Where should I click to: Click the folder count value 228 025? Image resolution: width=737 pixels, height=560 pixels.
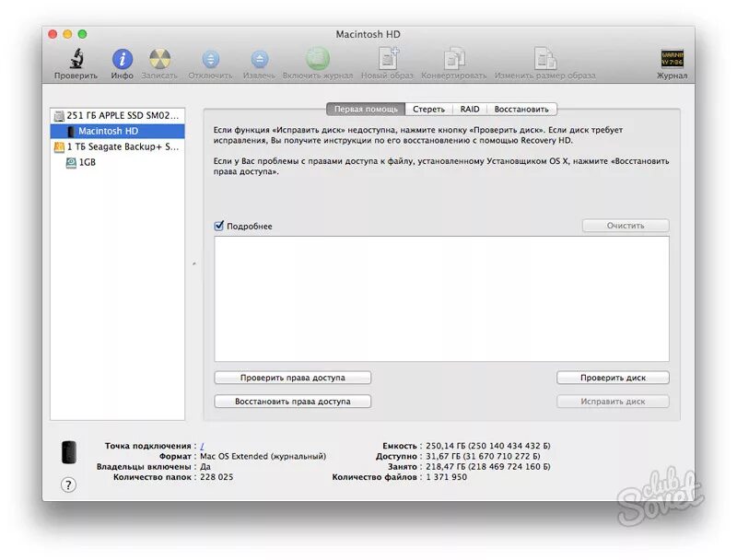point(216,477)
